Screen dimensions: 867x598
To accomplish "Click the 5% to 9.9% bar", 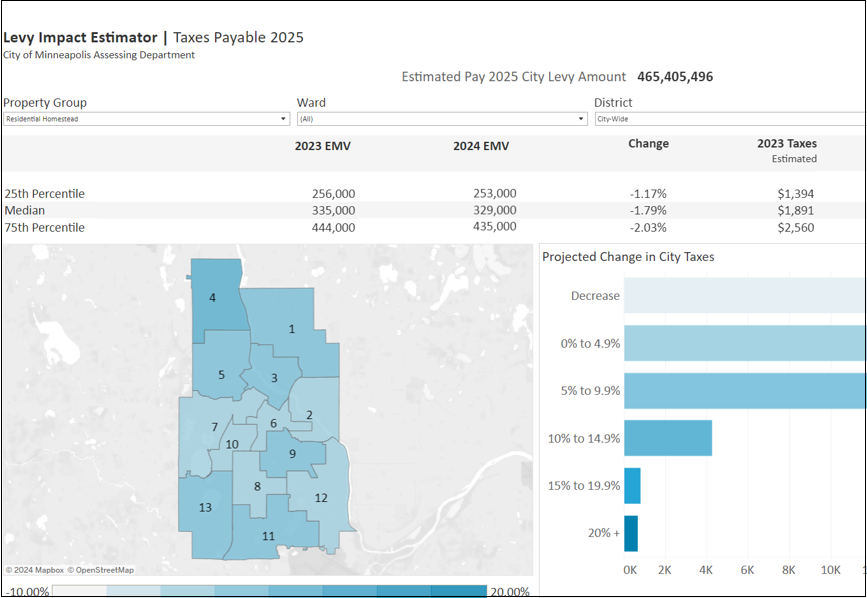I will point(745,391).
